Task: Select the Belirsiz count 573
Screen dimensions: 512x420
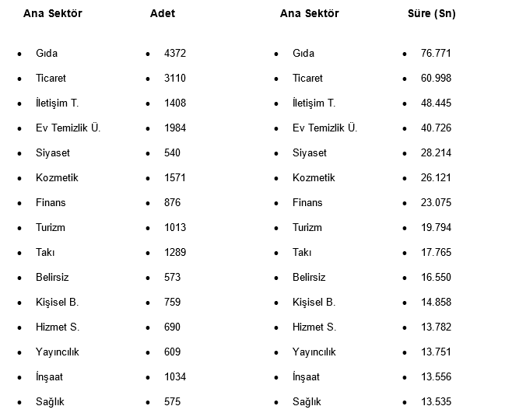Action: click(172, 278)
